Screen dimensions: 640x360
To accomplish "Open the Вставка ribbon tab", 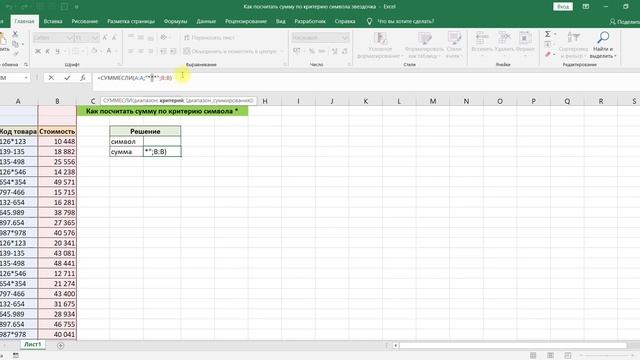I will coord(53,21).
